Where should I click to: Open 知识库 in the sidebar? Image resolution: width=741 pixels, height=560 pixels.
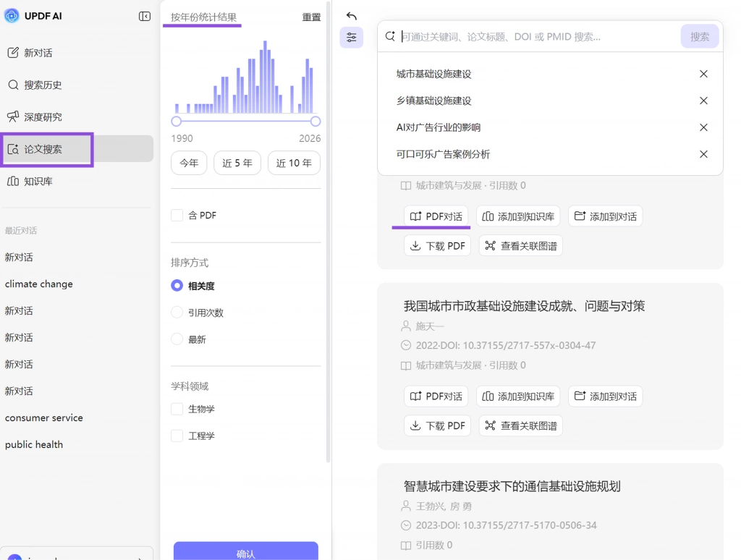pos(30,181)
